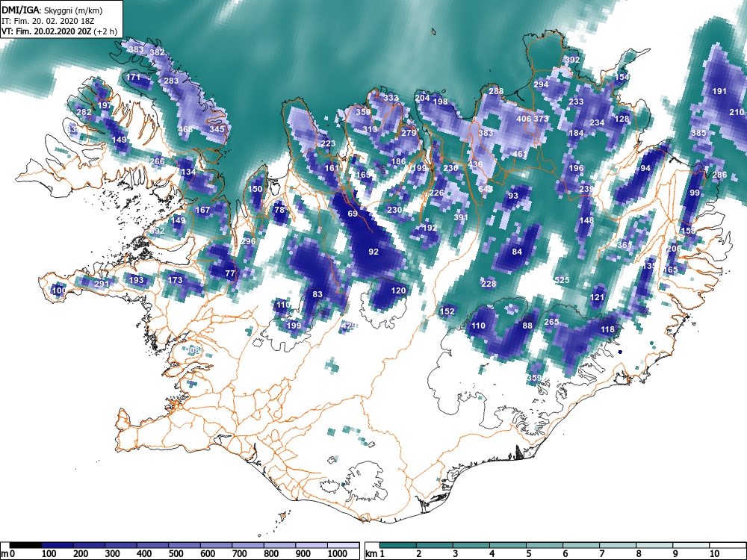Click map value 228
Image resolution: width=747 pixels, height=560 pixels.
coord(489,284)
